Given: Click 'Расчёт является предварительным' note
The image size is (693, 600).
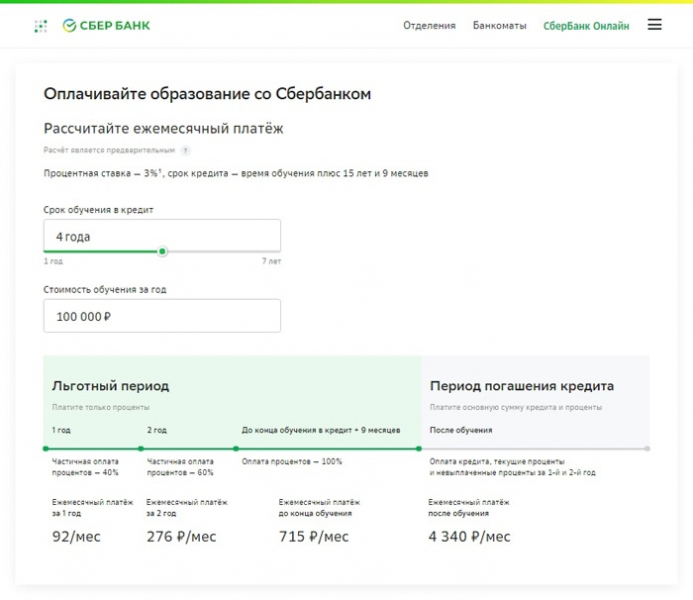Looking at the screenshot, I should (x=109, y=150).
